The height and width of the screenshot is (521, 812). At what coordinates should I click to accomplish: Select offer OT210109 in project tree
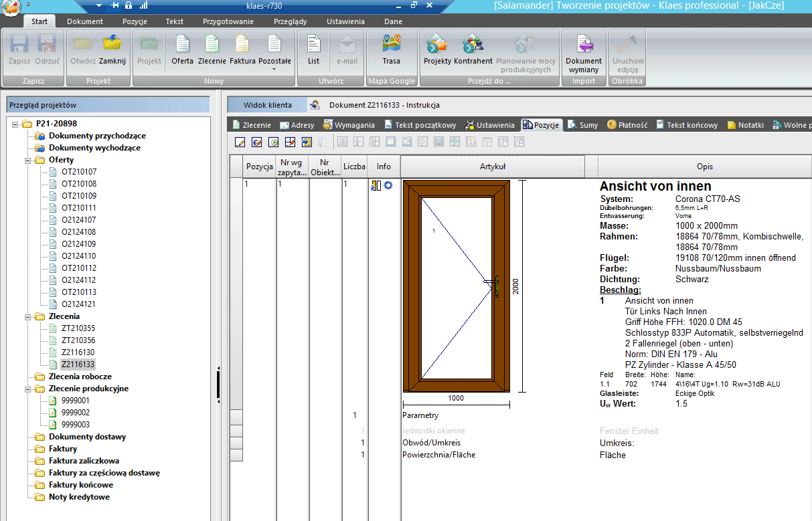pyautogui.click(x=79, y=196)
